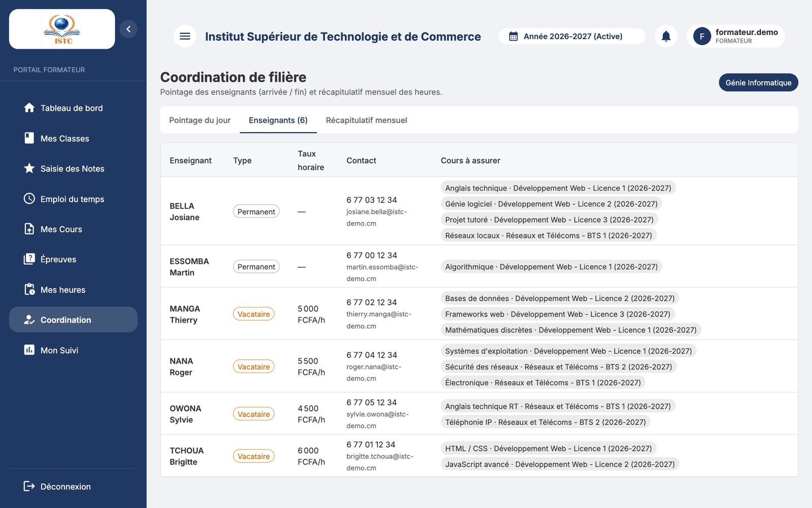The width and height of the screenshot is (812, 508).
Task: Switch to Pointage du jour tab
Action: pos(200,120)
